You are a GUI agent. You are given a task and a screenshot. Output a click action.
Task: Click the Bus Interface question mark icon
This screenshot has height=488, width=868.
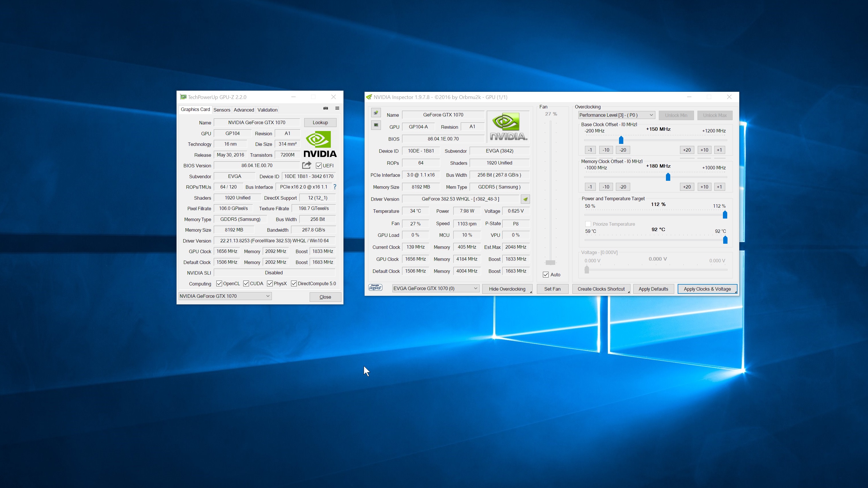(x=335, y=187)
